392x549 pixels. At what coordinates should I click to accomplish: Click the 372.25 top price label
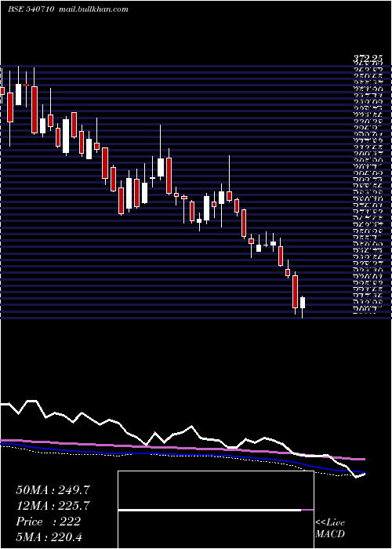point(367,59)
